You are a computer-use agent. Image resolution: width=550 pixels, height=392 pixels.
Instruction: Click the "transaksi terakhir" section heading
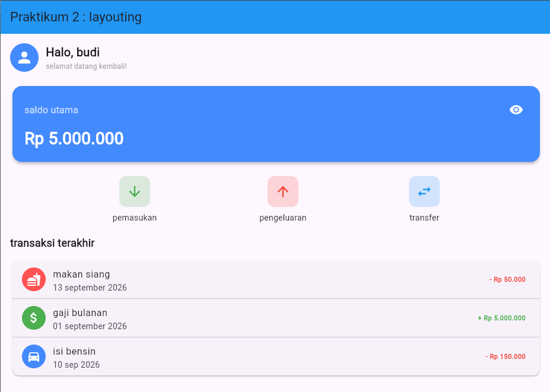(x=52, y=243)
